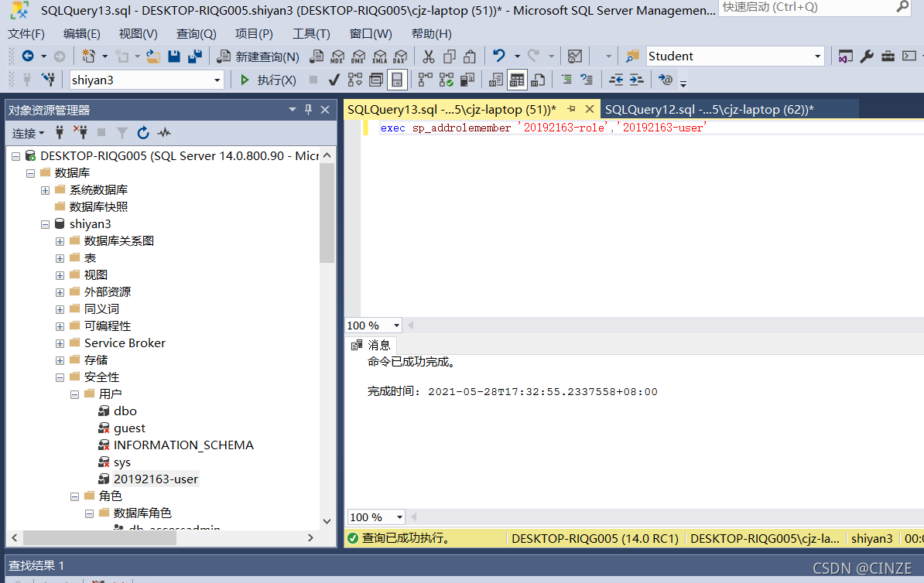Open the 帮助(H) menu
924x583 pixels.
431,33
